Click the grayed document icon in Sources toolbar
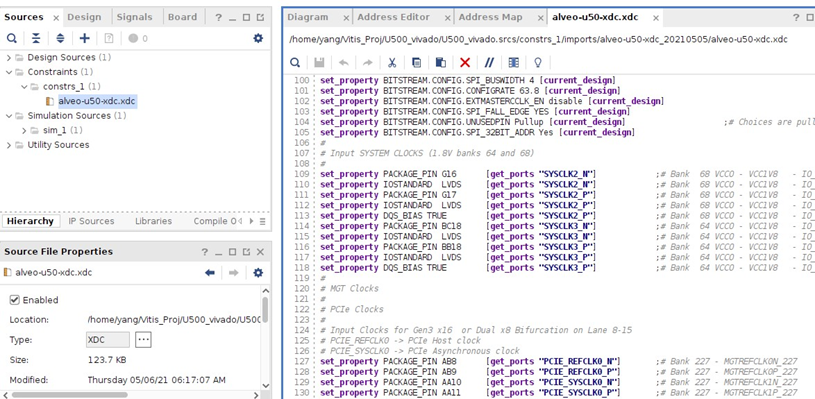Viewport: 815px width, 399px height. [109, 38]
